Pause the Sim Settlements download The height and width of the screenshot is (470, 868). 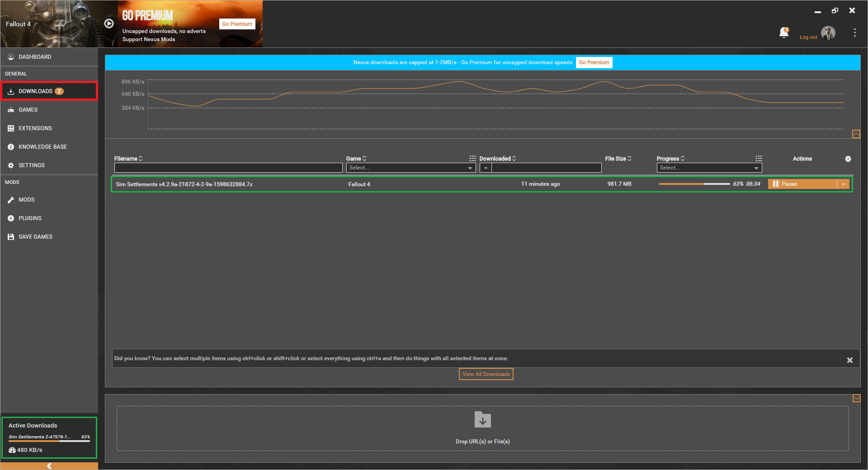tap(802, 184)
